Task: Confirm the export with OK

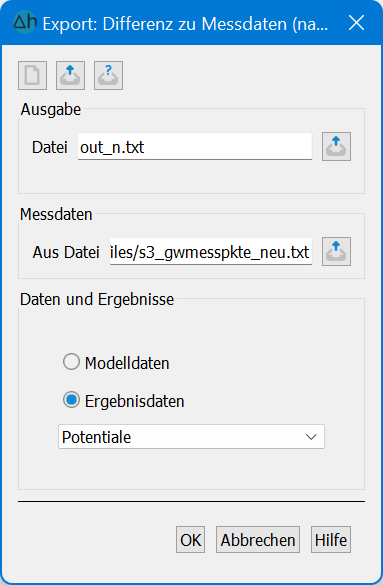Action: (x=191, y=540)
